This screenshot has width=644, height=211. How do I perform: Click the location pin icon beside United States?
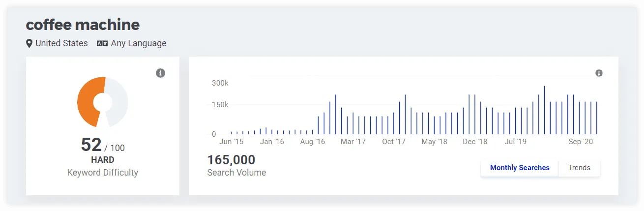29,43
